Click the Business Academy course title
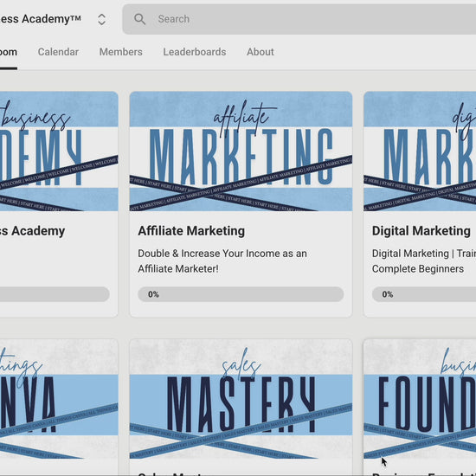Image resolution: width=476 pixels, height=476 pixels. [x=33, y=231]
